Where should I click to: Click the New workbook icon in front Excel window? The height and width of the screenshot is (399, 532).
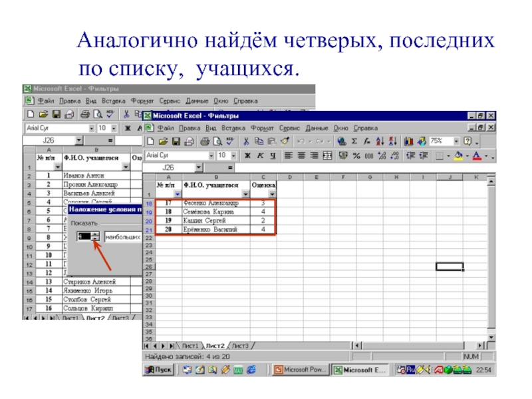(x=150, y=141)
